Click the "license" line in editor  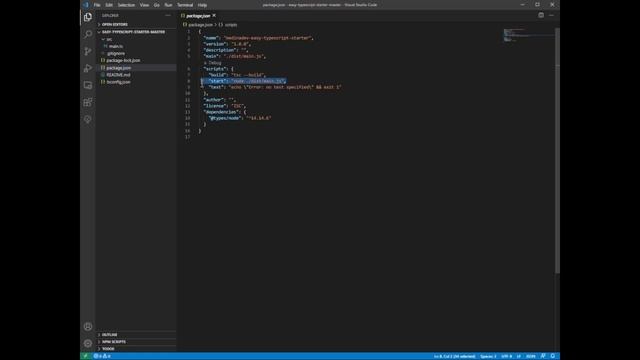pyautogui.click(x=224, y=106)
